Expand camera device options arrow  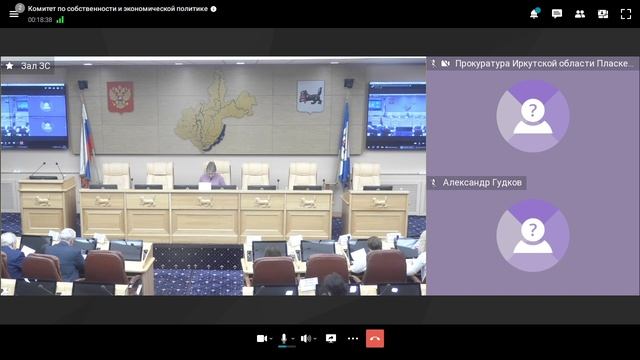tap(271, 339)
